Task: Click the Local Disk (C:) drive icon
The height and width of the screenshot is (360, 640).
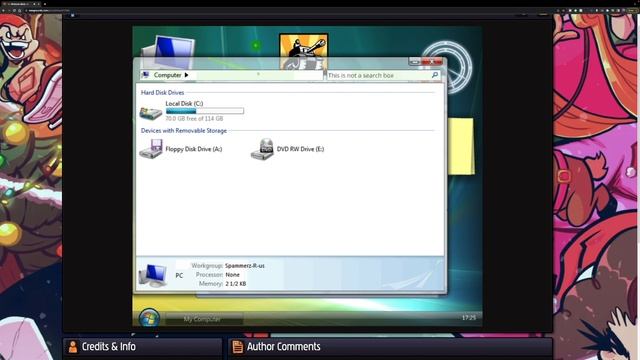Action: (x=151, y=113)
